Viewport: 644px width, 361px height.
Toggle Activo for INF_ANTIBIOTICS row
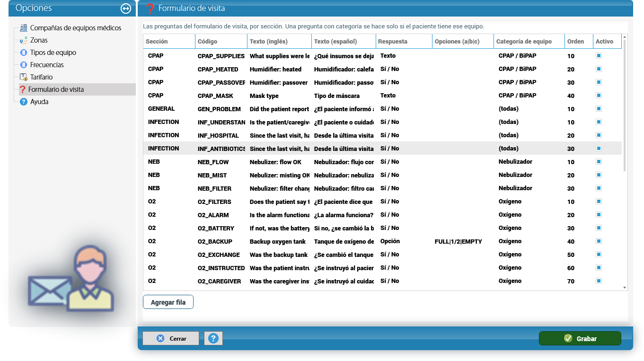coord(599,149)
